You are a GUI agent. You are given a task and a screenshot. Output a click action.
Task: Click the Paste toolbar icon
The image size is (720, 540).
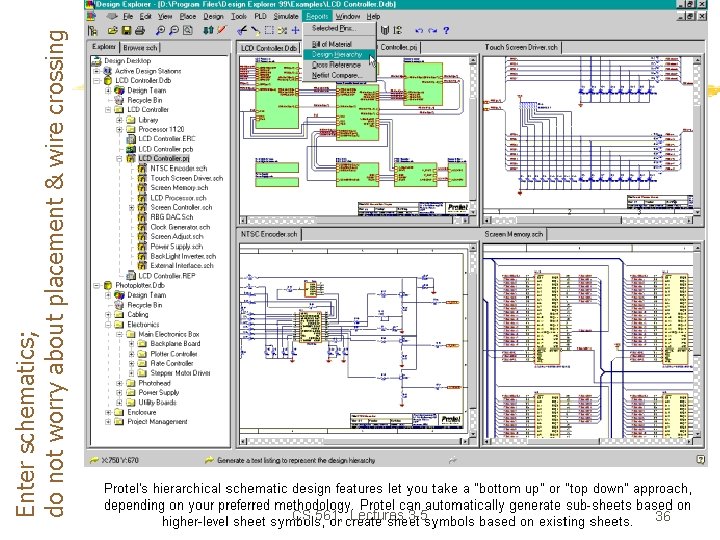tap(255, 30)
